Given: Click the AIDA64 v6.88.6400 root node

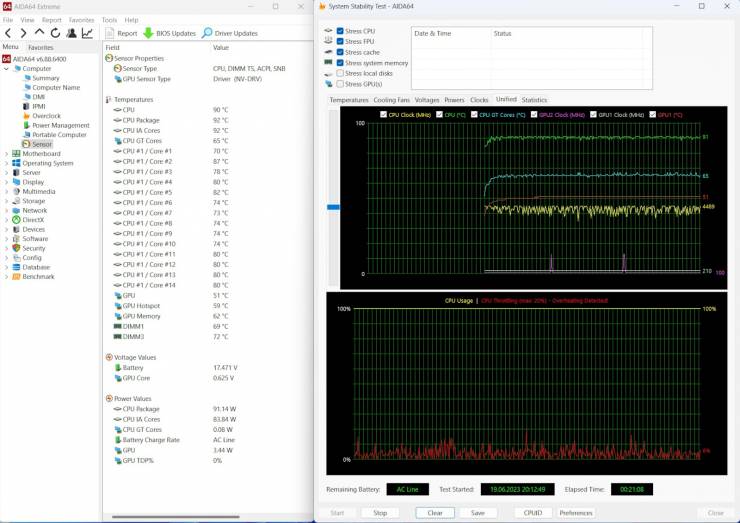Looking at the screenshot, I should (39, 59).
